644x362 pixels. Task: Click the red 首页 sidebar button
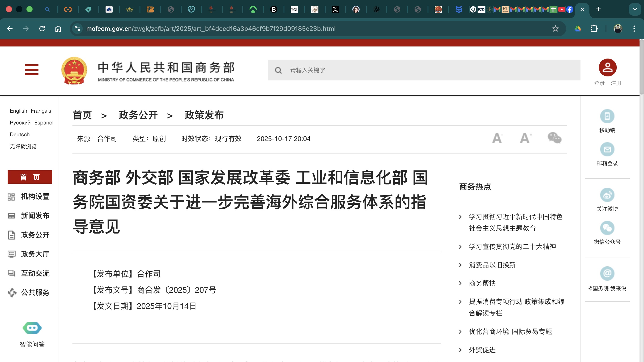pyautogui.click(x=30, y=177)
